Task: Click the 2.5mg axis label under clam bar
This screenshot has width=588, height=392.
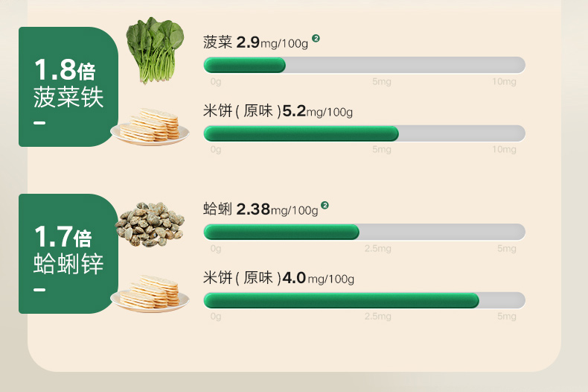Action: [x=377, y=248]
